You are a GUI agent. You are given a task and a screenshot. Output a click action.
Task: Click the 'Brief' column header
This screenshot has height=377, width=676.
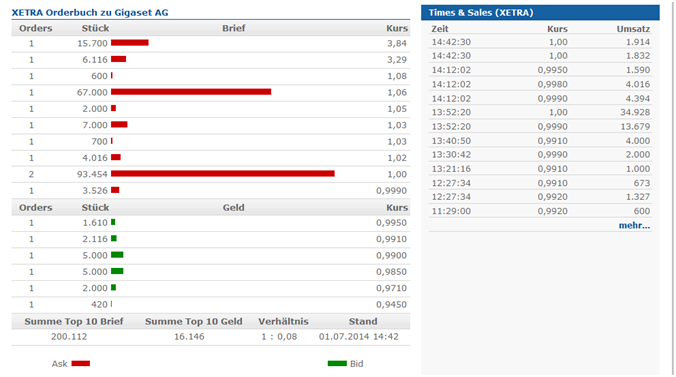234,28
